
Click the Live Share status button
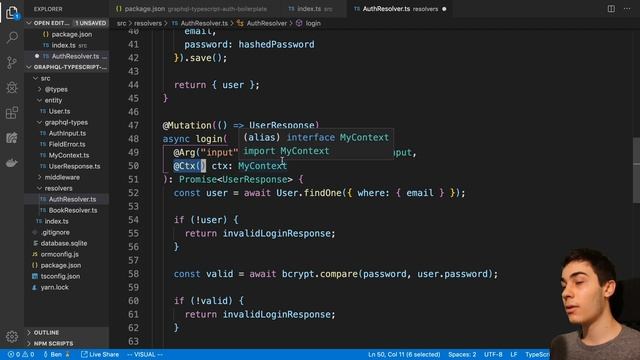coord(100,354)
